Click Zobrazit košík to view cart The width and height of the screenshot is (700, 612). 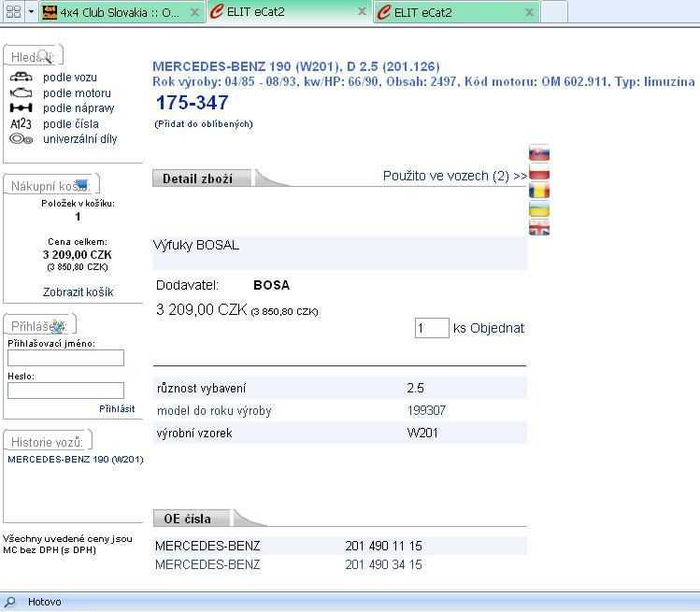click(79, 292)
